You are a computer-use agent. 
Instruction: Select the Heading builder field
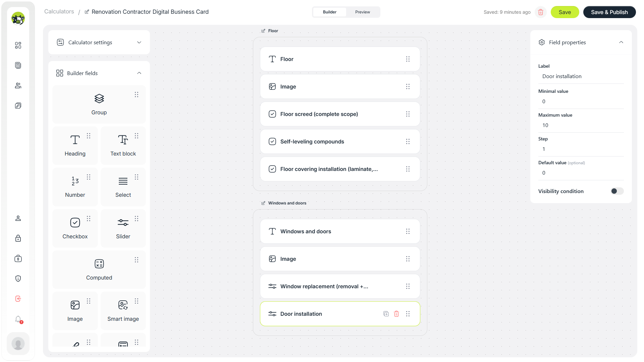(x=75, y=145)
